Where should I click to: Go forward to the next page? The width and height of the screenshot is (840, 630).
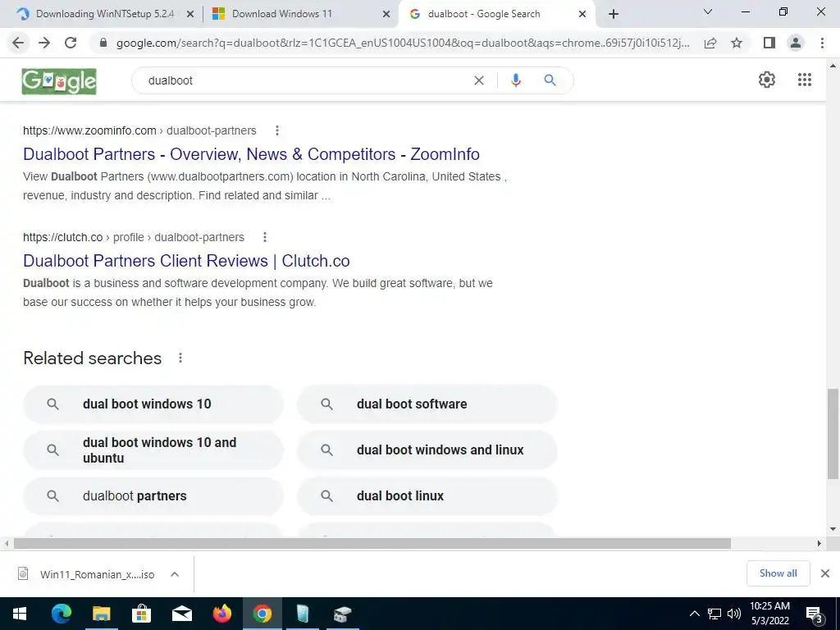(x=44, y=43)
